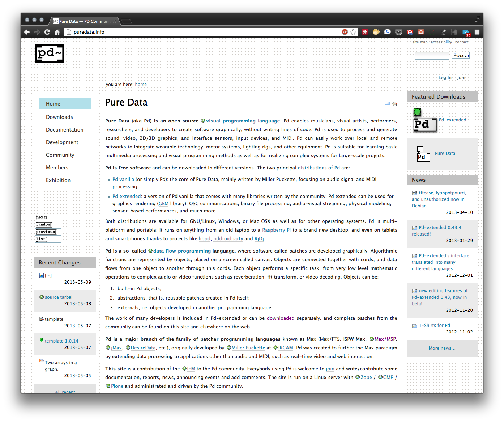
Task: Click the previous webring box
Action: (48, 232)
